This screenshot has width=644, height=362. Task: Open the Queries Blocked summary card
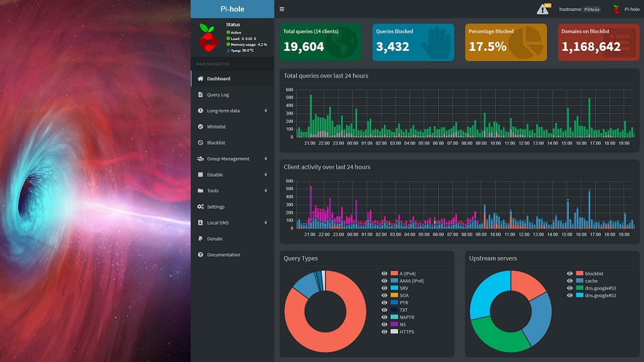pyautogui.click(x=413, y=42)
